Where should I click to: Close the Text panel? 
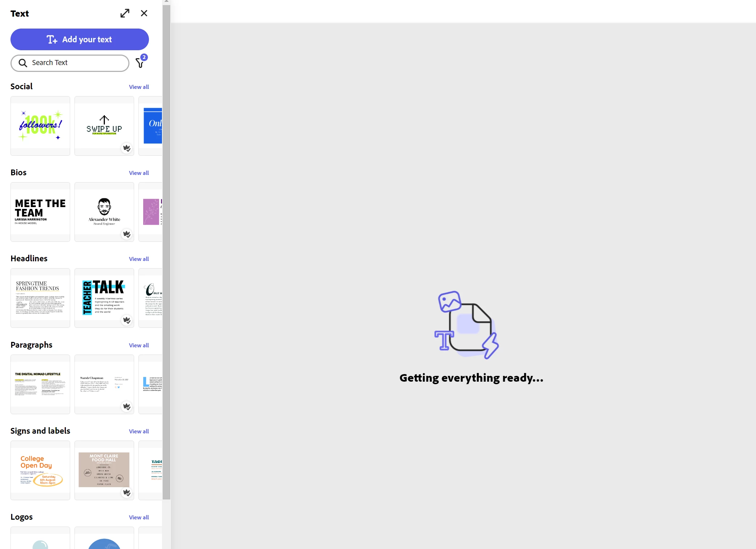[144, 13]
